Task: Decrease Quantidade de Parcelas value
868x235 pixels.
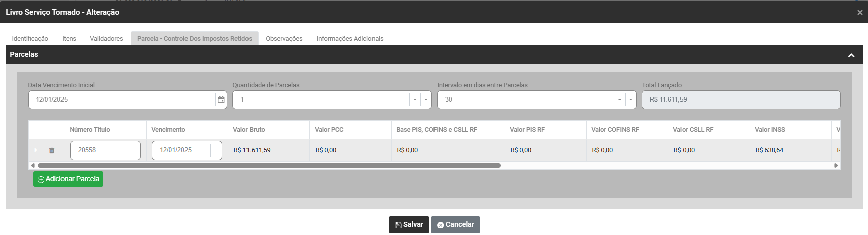Action: coord(415,100)
